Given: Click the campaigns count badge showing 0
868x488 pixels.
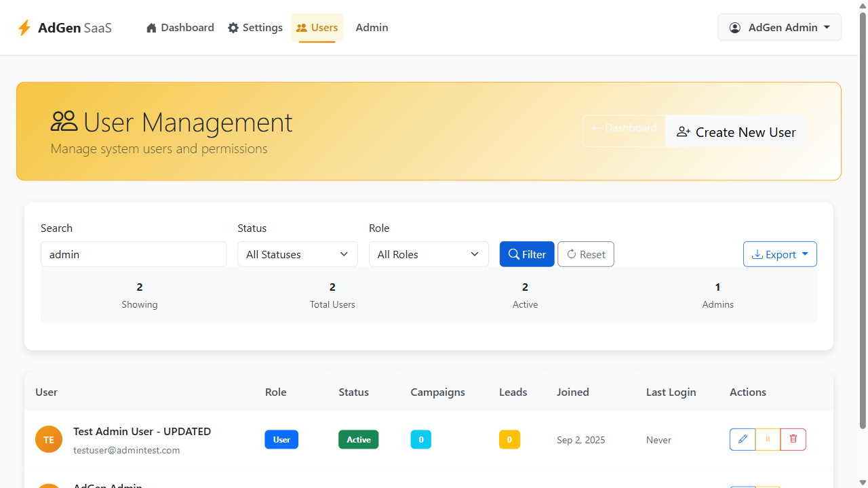Looking at the screenshot, I should pyautogui.click(x=421, y=439).
